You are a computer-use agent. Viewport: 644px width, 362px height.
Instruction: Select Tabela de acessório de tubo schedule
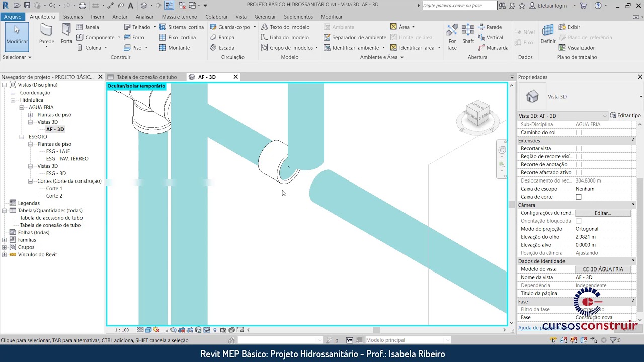pos(51,218)
